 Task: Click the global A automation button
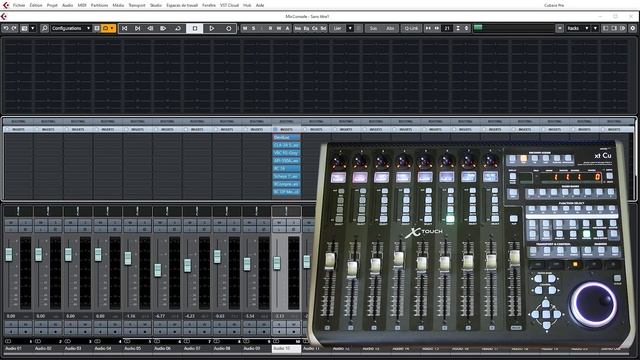(x=287, y=28)
